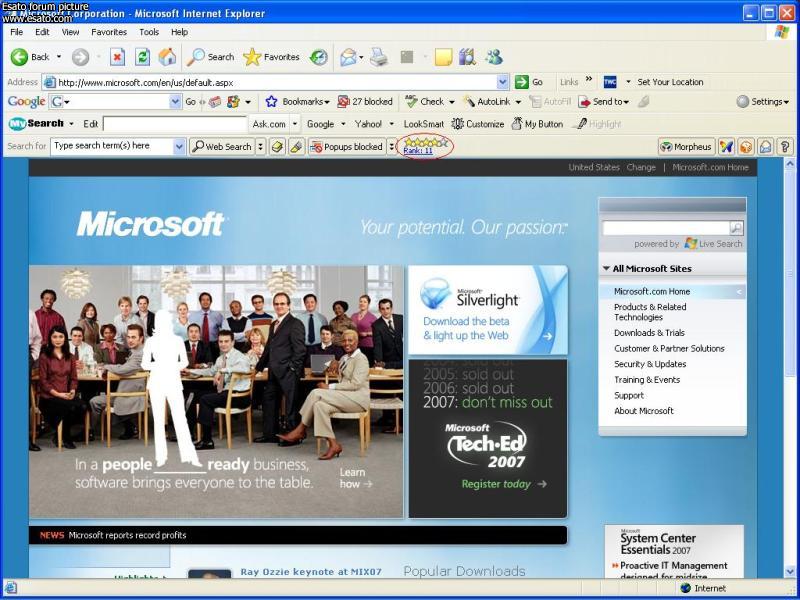Open the File menu
Viewport: 800px width, 600px height.
pos(16,32)
